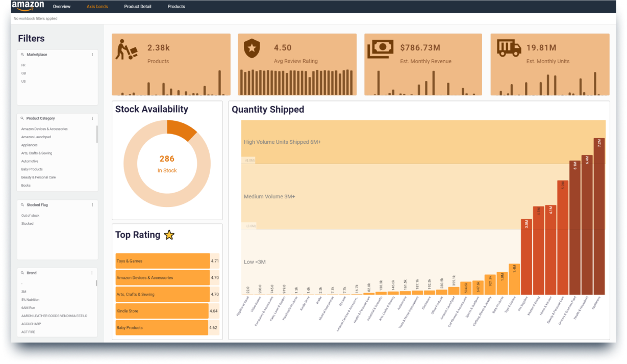Click the Products worker-with-cart icon
This screenshot has height=364, width=627.
coord(127,49)
